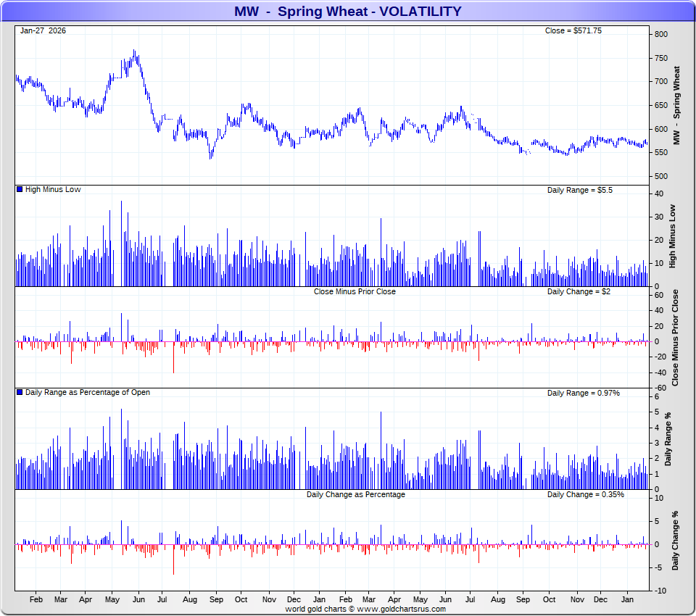Image resolution: width=696 pixels, height=616 pixels.
Task: Click the first 'Jan' month axis label
Action: coord(319,599)
